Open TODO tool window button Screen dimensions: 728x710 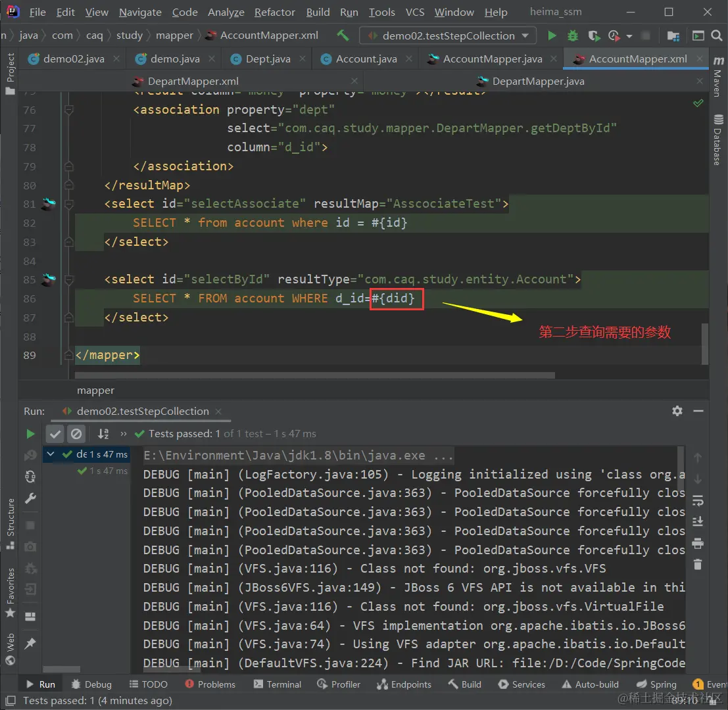(x=148, y=684)
